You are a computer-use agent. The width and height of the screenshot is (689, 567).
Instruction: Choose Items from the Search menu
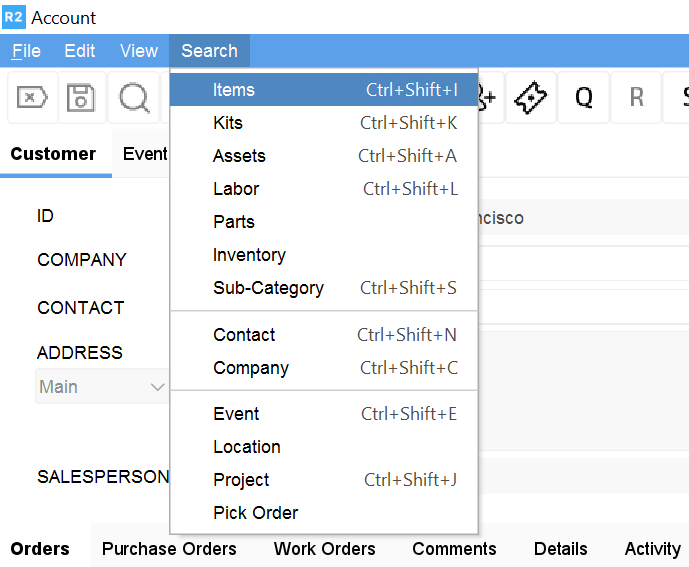(x=234, y=90)
